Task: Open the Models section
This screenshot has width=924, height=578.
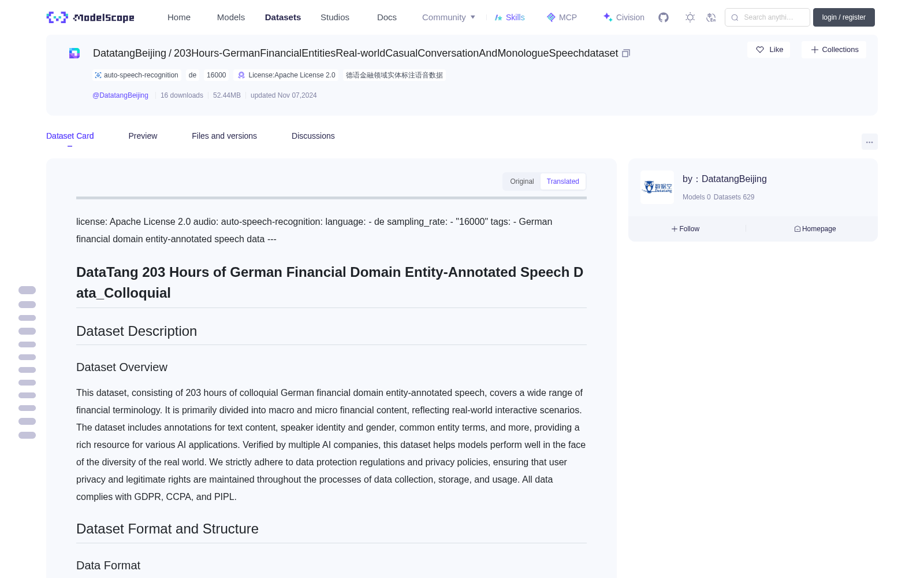Action: click(x=231, y=17)
